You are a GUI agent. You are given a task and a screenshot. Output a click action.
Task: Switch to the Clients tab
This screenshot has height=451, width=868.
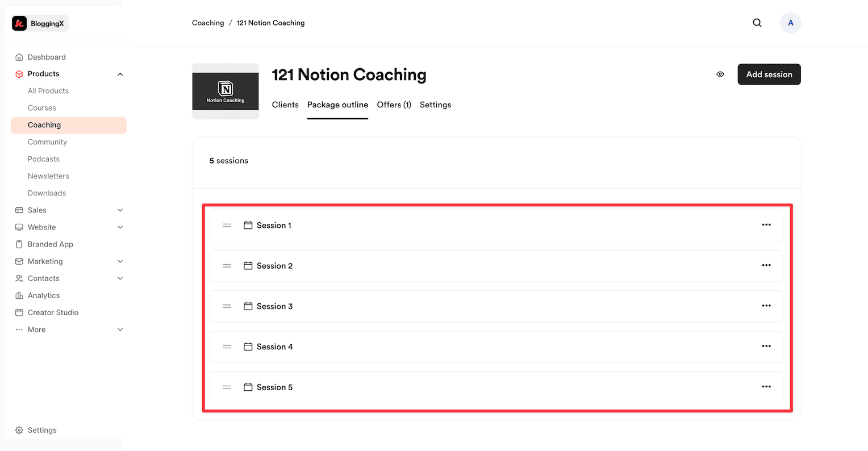pyautogui.click(x=285, y=105)
